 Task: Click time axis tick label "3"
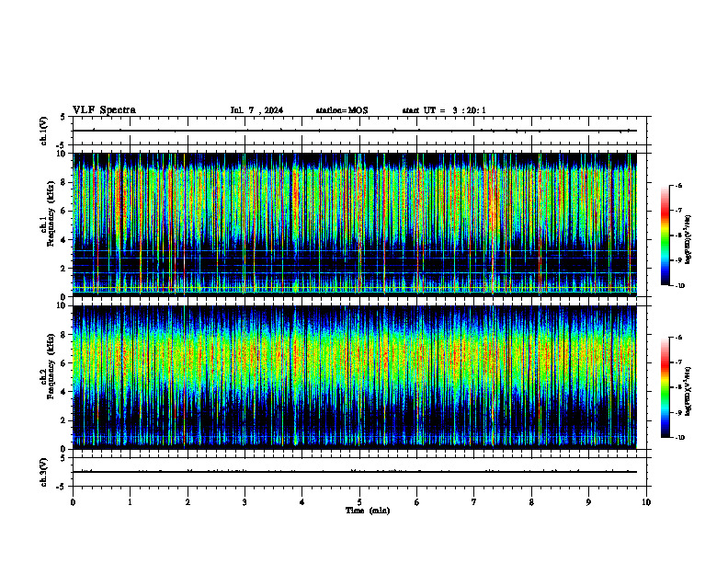245,502
